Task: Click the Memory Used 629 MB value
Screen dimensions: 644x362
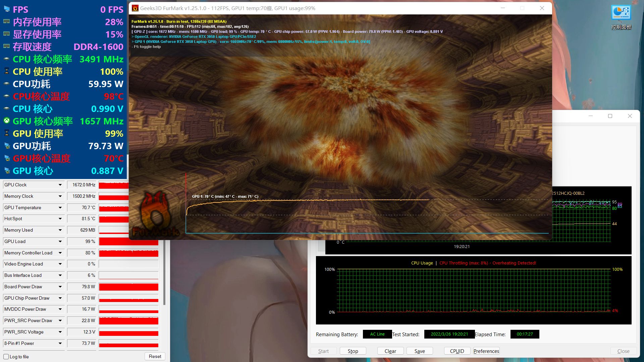Action: point(82,230)
